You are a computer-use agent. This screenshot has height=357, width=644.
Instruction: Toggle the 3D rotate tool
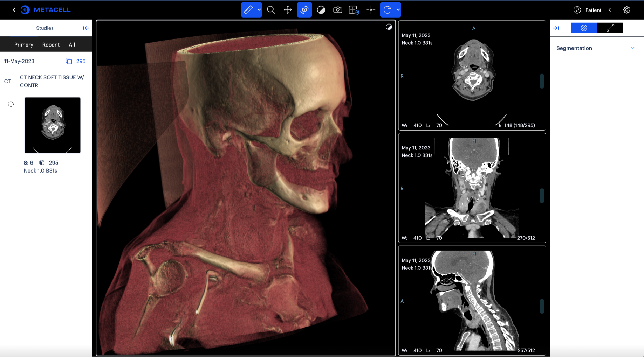(x=304, y=10)
